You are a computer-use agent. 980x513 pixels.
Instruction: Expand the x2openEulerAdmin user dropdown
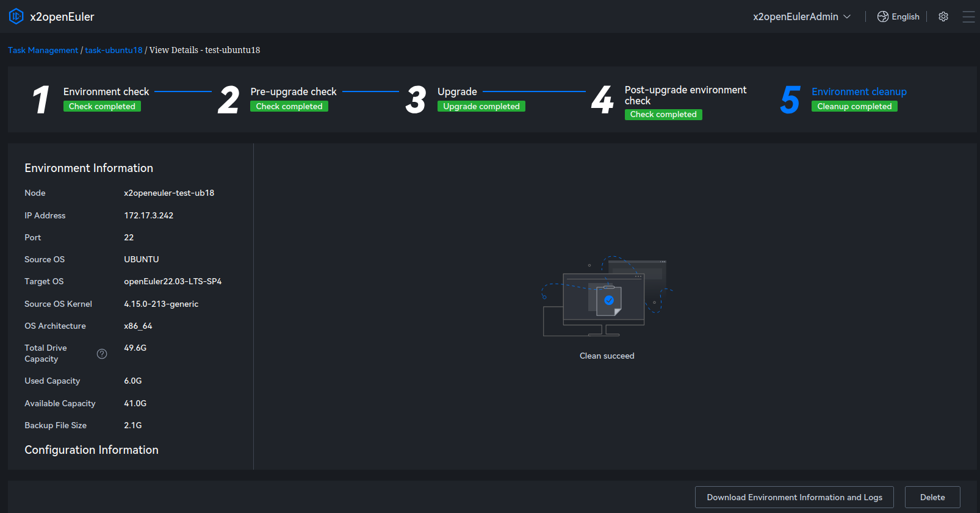coord(801,16)
